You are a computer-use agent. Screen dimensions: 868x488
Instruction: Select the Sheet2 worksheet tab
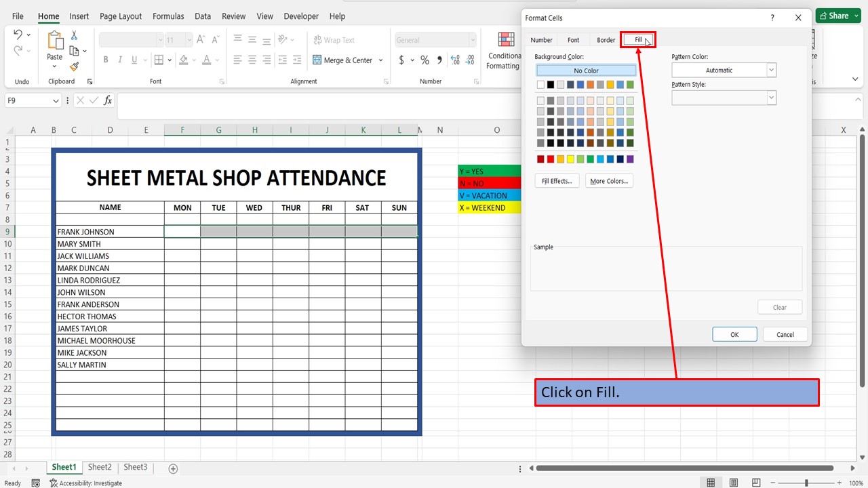point(99,467)
